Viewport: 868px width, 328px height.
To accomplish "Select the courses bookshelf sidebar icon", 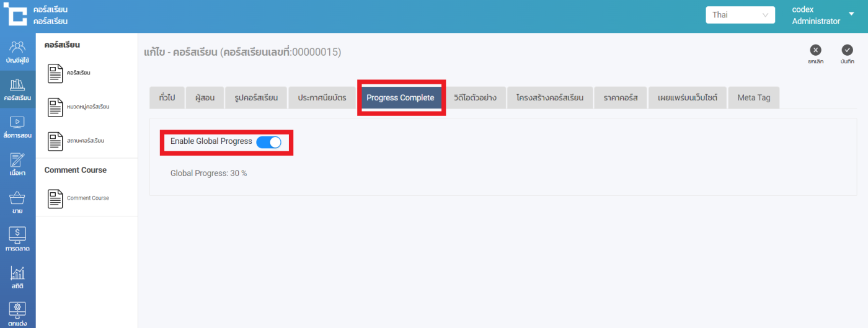I will point(17,85).
